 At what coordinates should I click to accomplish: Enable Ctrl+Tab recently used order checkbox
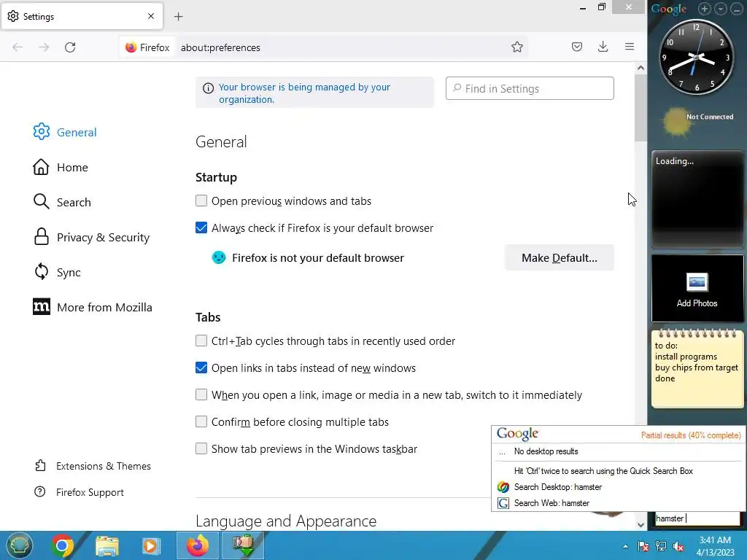pyautogui.click(x=201, y=341)
